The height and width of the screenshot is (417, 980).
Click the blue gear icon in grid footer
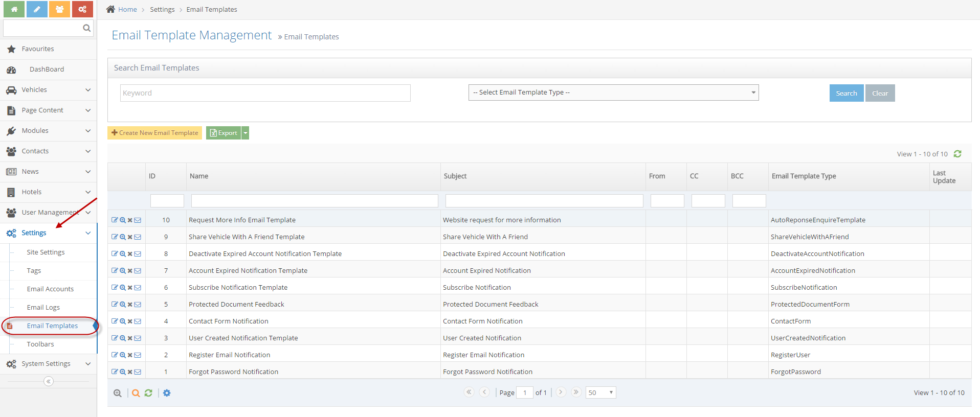(167, 393)
